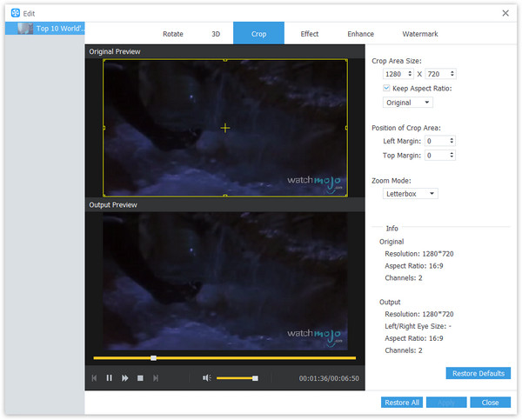Open the Watermark tab

(420, 34)
